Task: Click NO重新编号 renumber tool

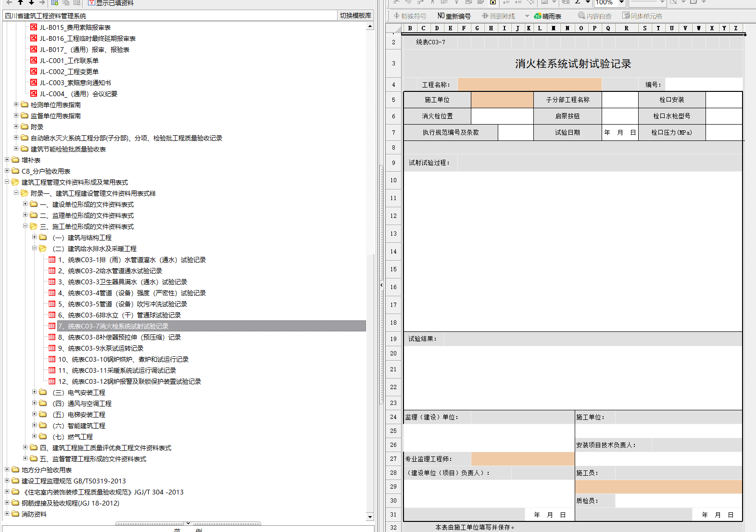Action: coord(454,16)
